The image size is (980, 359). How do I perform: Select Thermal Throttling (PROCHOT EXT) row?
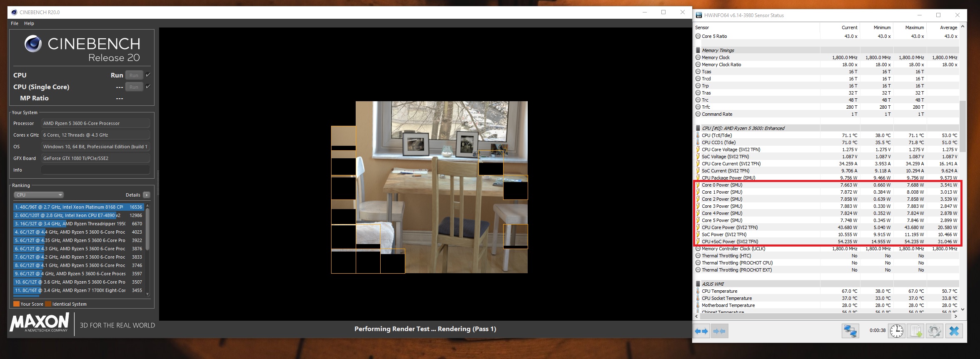[826, 270]
